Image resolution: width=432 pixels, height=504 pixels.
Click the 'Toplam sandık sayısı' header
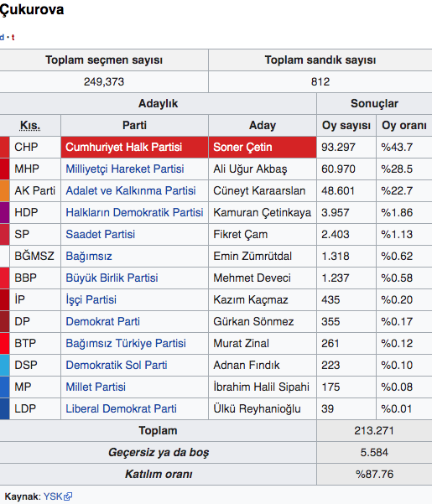(x=320, y=60)
